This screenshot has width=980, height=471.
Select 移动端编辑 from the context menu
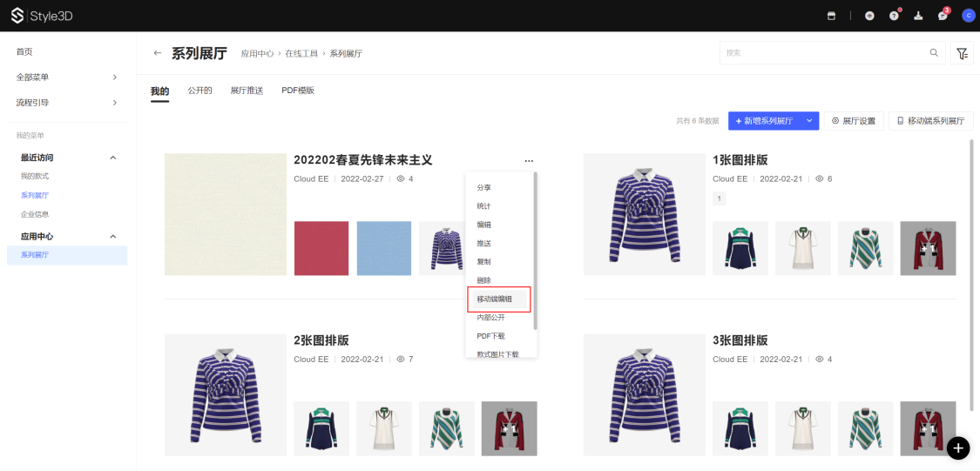tap(494, 299)
